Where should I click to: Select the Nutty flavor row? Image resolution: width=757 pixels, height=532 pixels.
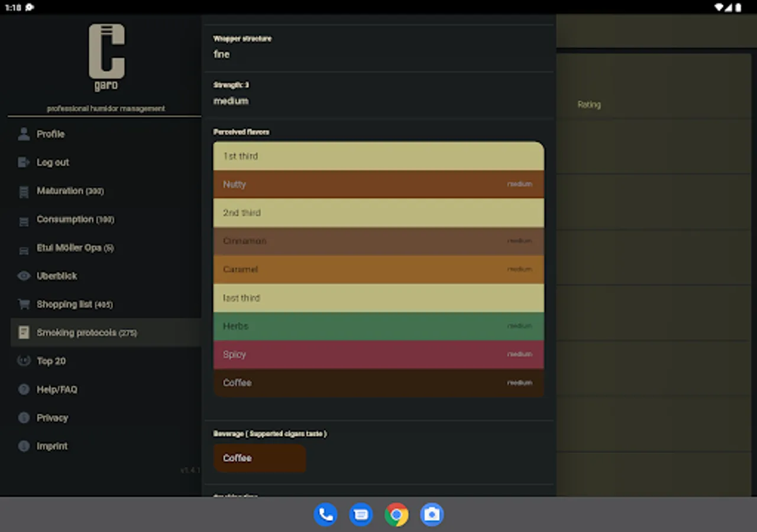click(378, 184)
